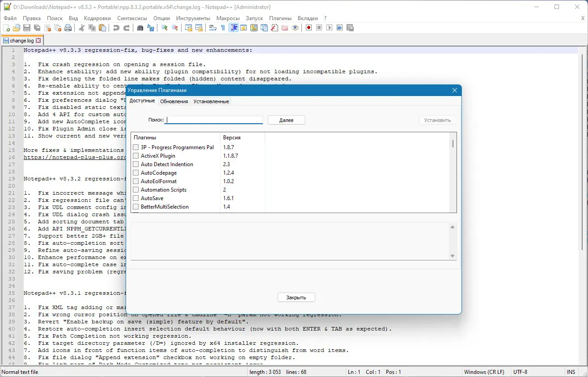Toggle file monitoring eye icon
This screenshot has width=588, height=377.
tap(295, 28)
